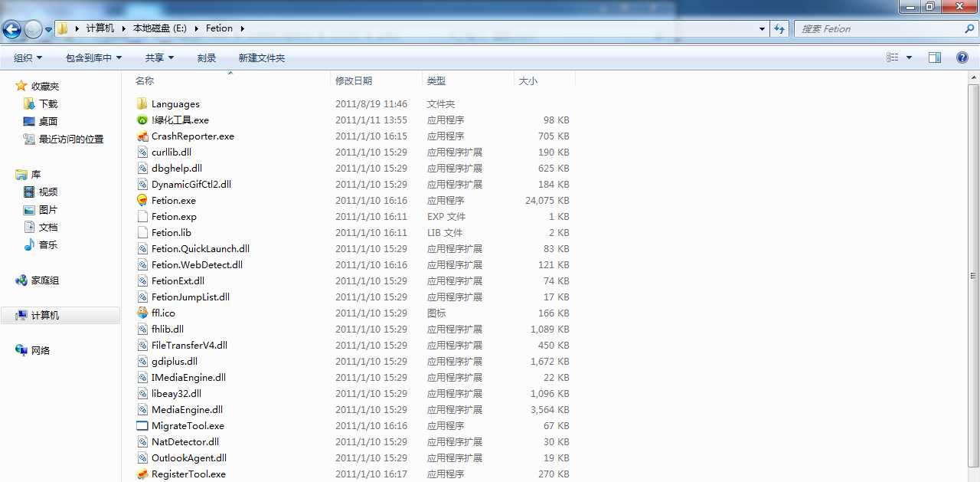Open 下载 in the favorites sidebar
Screen dimensions: 980x482
coord(48,103)
